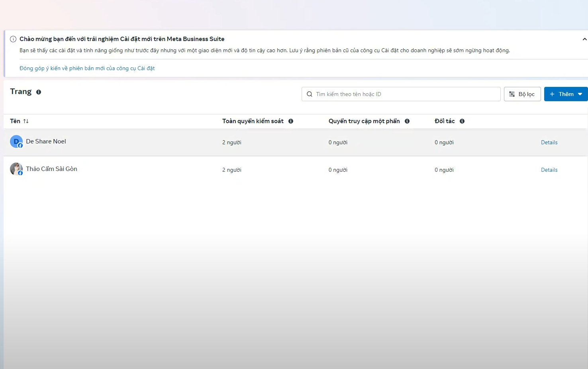Click the info icon in the welcome banner
The image size is (588, 369).
pyautogui.click(x=13, y=39)
